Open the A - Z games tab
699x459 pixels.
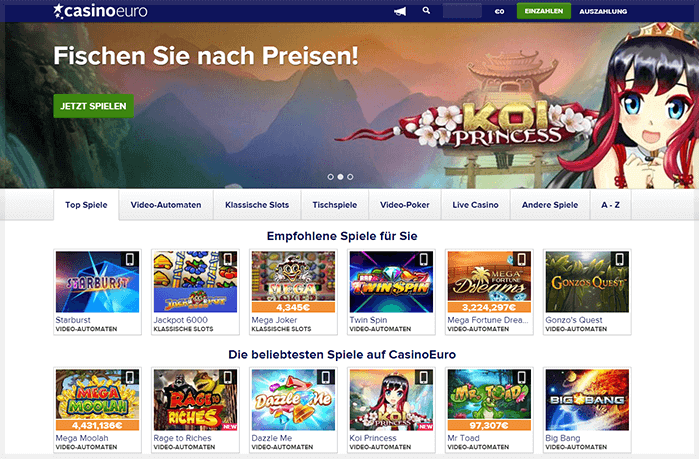pos(610,205)
